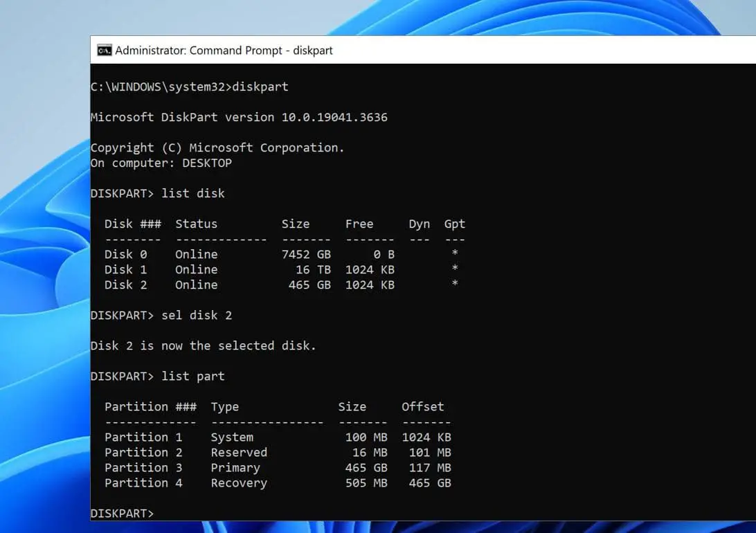This screenshot has height=533, width=756.
Task: Click the '101 MB' offset value
Action: (430, 452)
